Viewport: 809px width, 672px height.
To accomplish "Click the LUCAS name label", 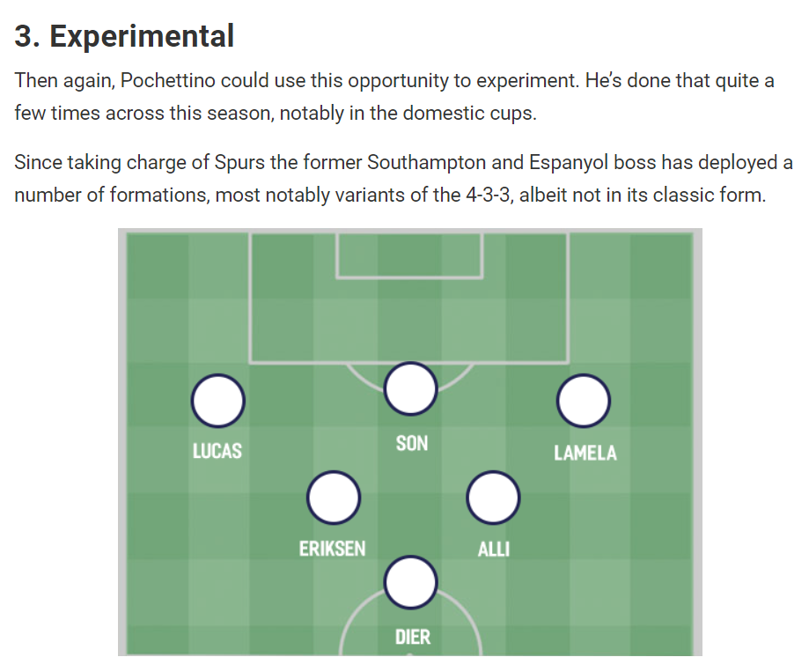I will [x=217, y=451].
